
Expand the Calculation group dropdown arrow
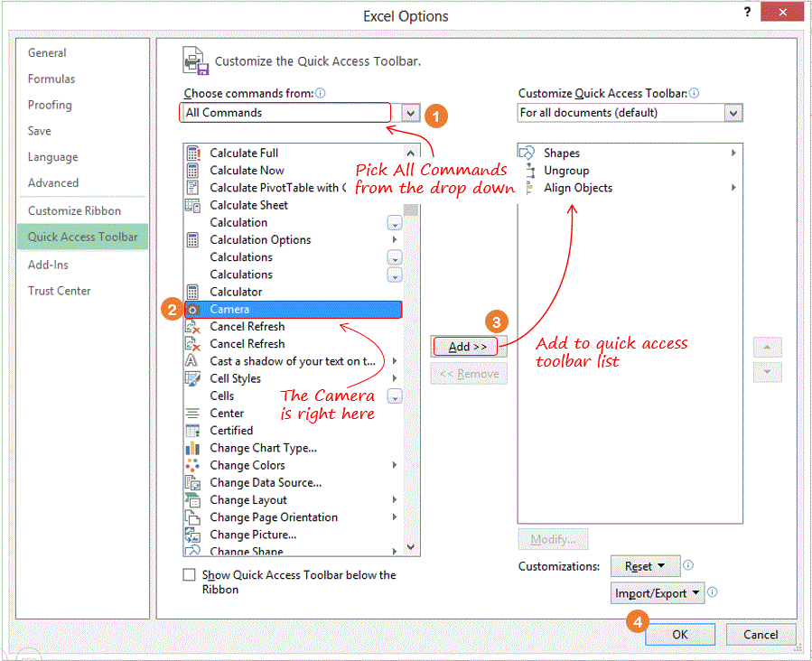395,223
